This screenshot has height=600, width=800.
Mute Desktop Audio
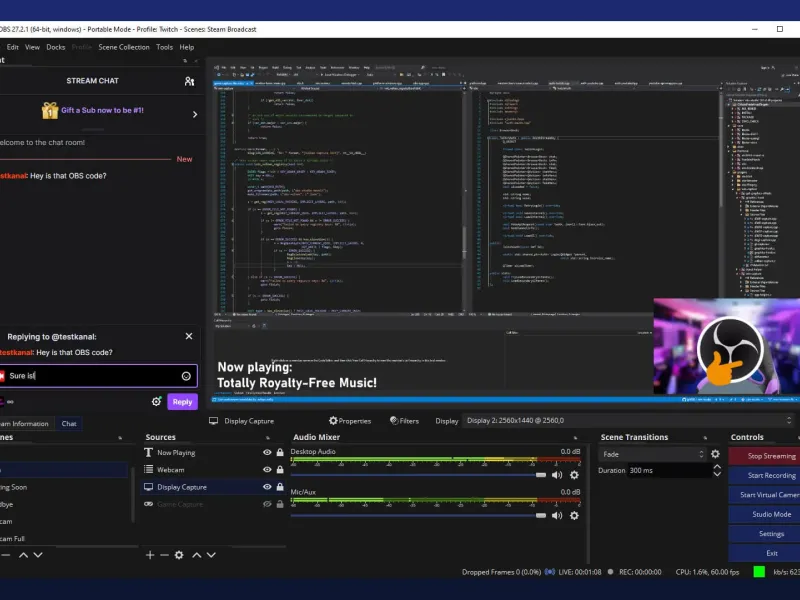(557, 475)
